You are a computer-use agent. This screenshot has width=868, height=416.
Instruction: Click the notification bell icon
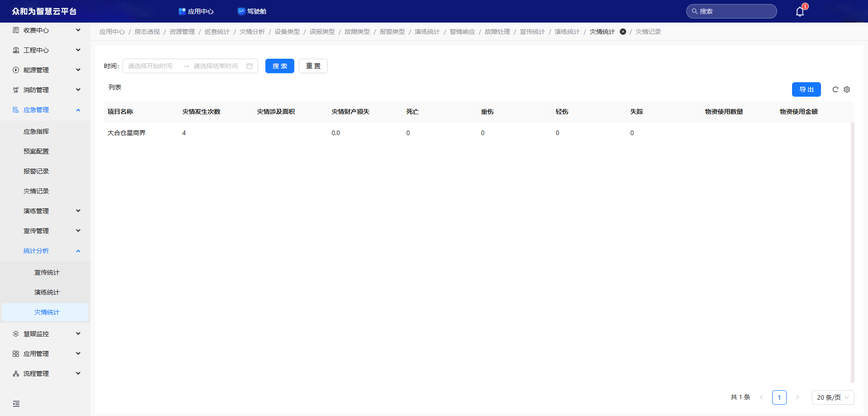pyautogui.click(x=800, y=12)
